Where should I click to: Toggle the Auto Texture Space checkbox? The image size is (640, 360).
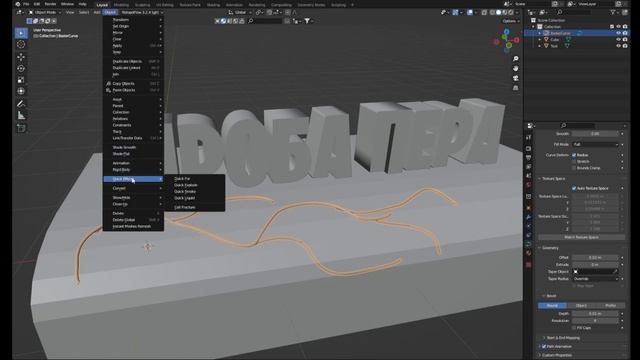[574, 189]
